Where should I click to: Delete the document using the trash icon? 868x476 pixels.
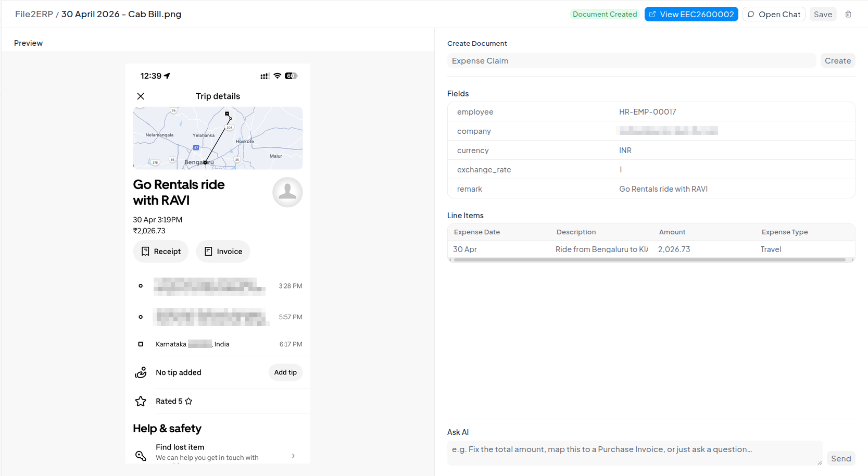coord(848,14)
